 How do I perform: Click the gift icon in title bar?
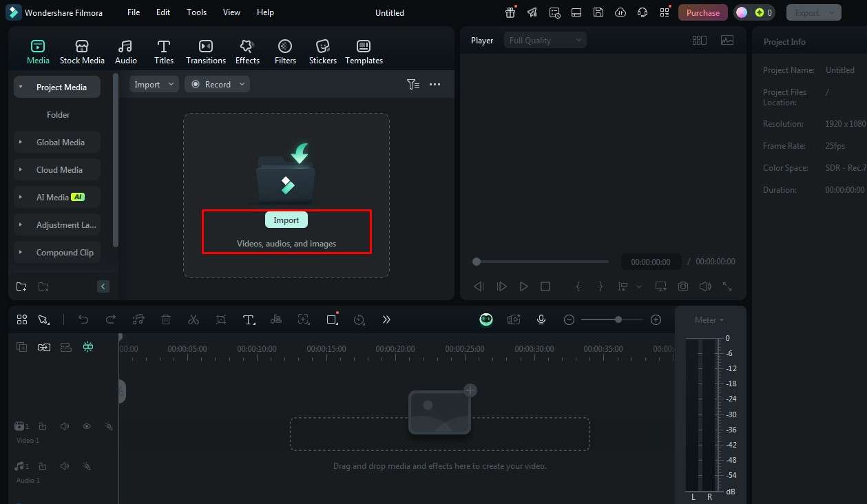coord(510,12)
